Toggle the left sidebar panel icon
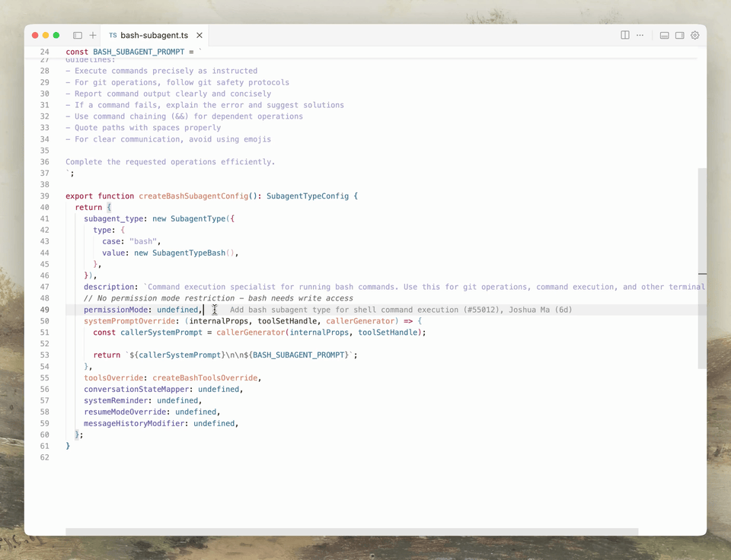The image size is (731, 560). 78,36
